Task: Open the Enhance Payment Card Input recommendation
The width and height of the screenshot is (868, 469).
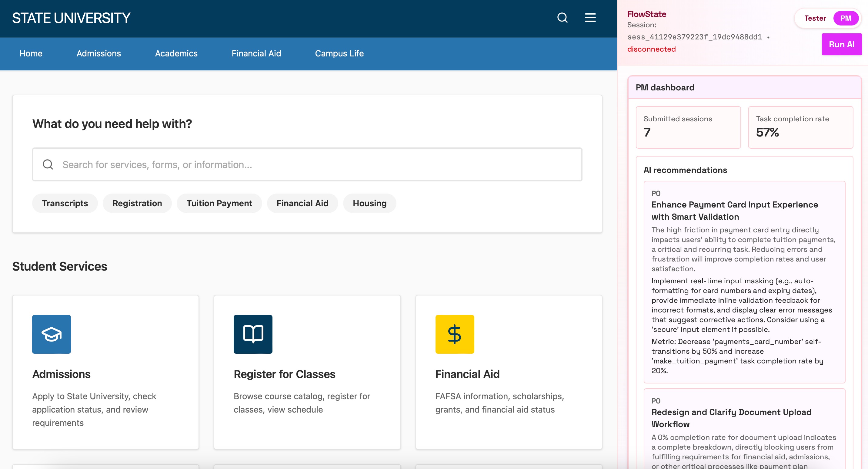Action: pyautogui.click(x=734, y=211)
